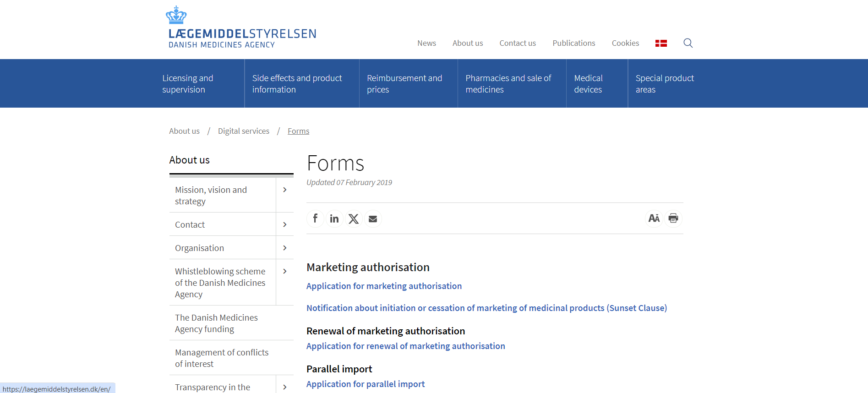Open Medical devices menu

coord(588,84)
